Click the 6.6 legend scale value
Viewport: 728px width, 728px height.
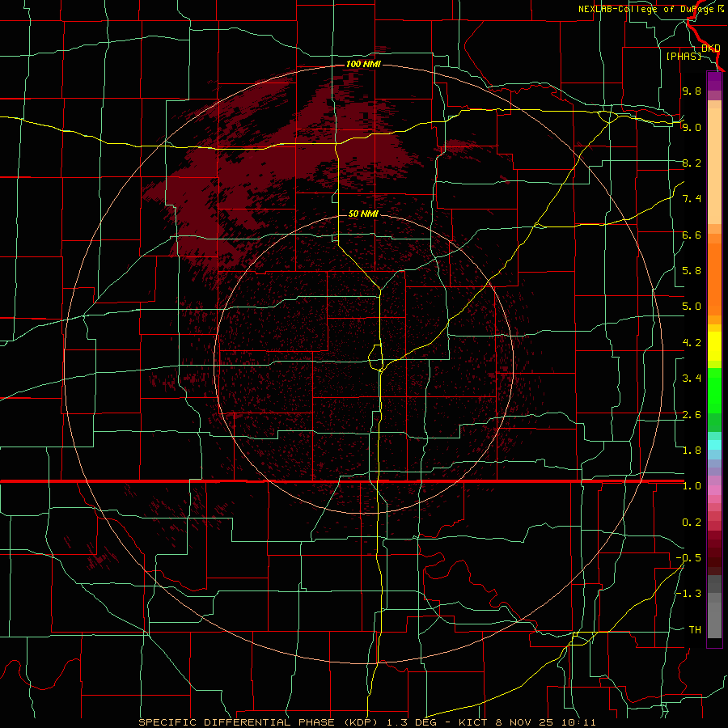(x=692, y=235)
